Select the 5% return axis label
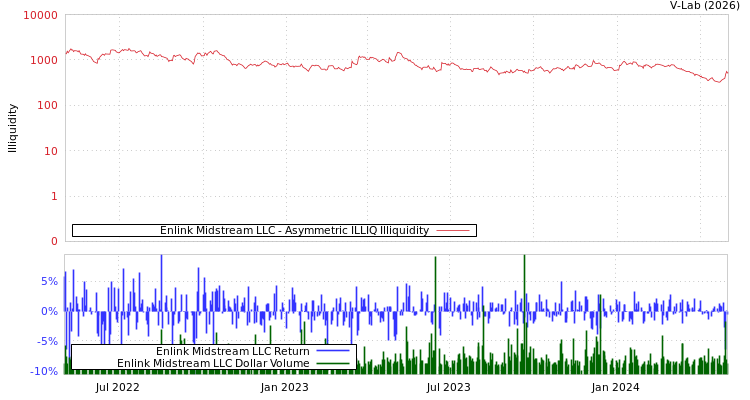 coord(49,281)
